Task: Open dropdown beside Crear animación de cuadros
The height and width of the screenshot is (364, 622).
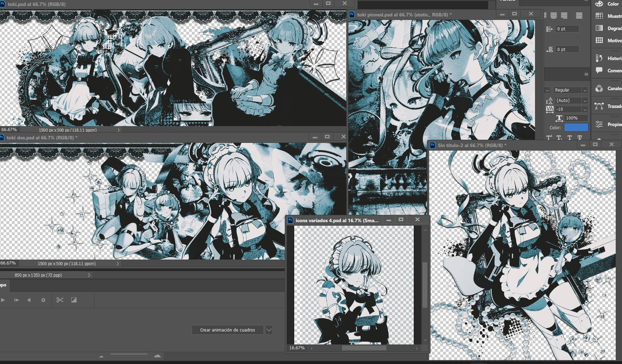Action: pyautogui.click(x=269, y=329)
